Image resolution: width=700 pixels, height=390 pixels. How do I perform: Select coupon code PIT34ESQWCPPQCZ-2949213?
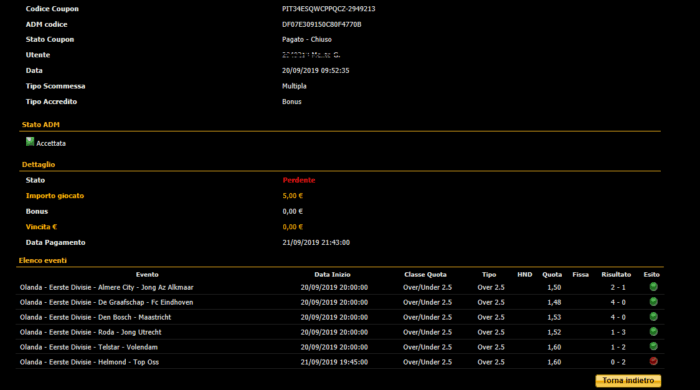click(329, 9)
